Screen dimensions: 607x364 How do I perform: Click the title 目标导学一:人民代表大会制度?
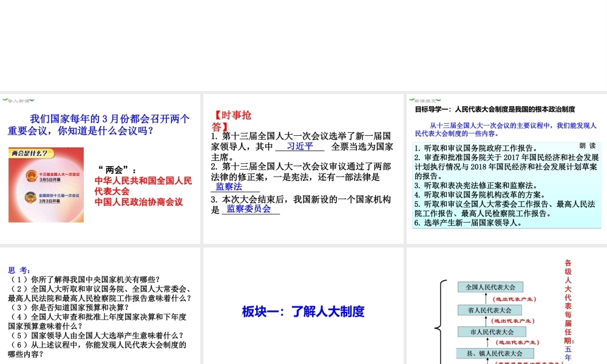tap(495, 109)
